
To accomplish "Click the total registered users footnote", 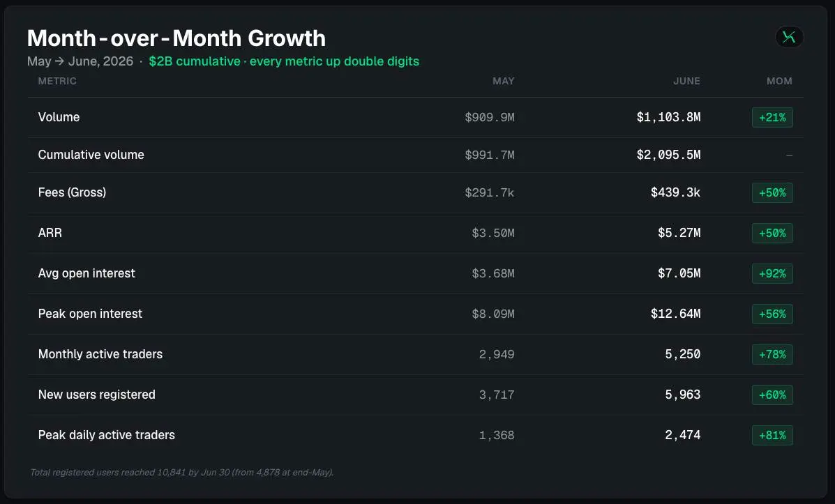I will pyautogui.click(x=181, y=472).
